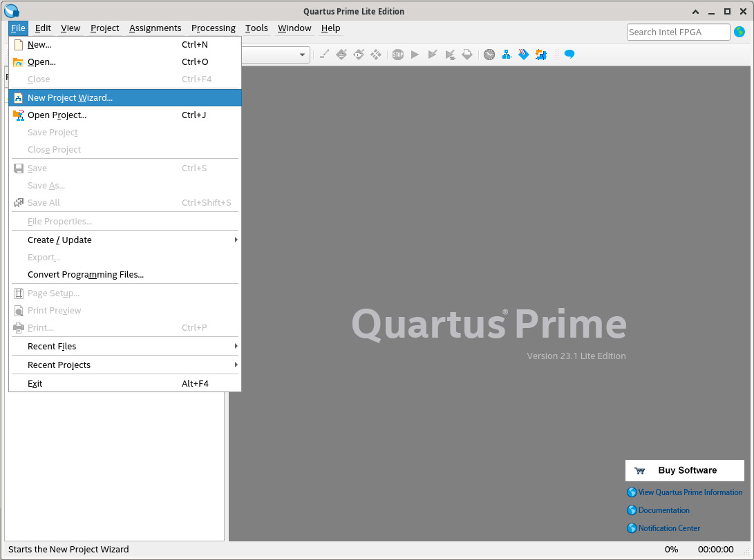Open the Documentation link
Screen dimensions: 754x560
663,510
